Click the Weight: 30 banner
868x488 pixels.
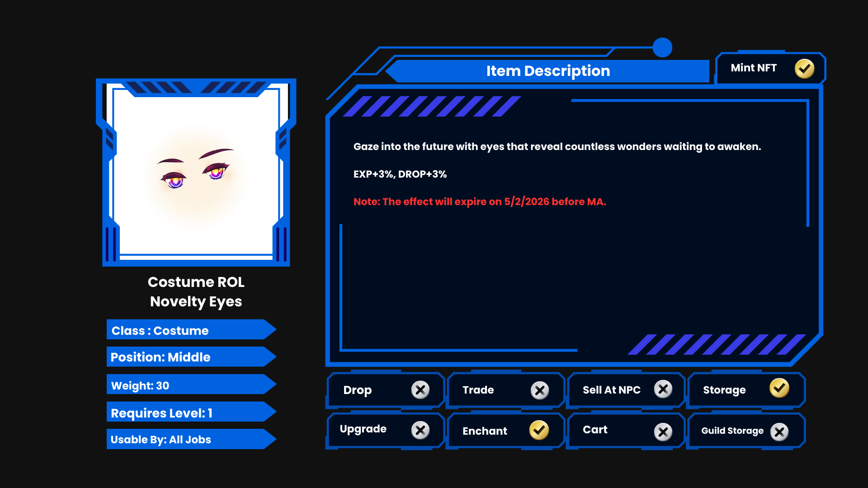coord(190,385)
